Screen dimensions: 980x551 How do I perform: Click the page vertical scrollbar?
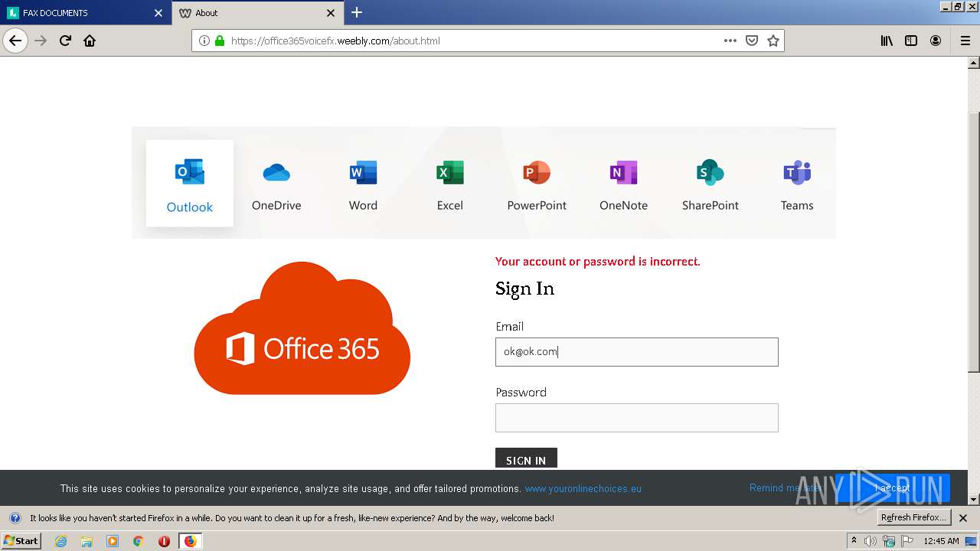(974, 243)
